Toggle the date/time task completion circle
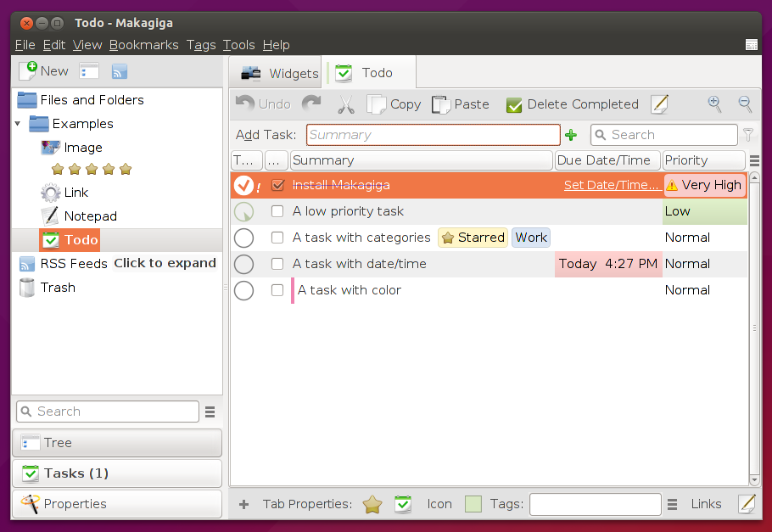Viewport: 772px width, 532px height. pyautogui.click(x=243, y=265)
